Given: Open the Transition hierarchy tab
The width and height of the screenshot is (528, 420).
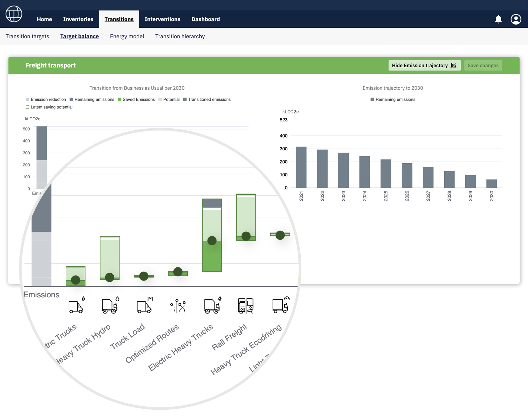Looking at the screenshot, I should tap(180, 37).
